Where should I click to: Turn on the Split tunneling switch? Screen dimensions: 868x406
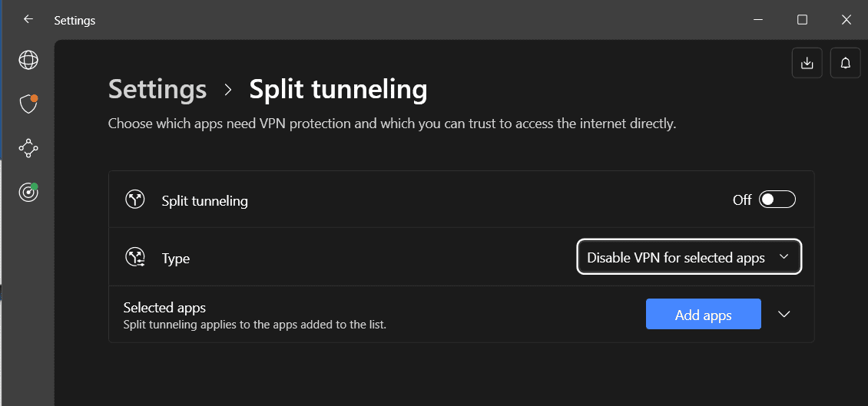[x=777, y=200]
